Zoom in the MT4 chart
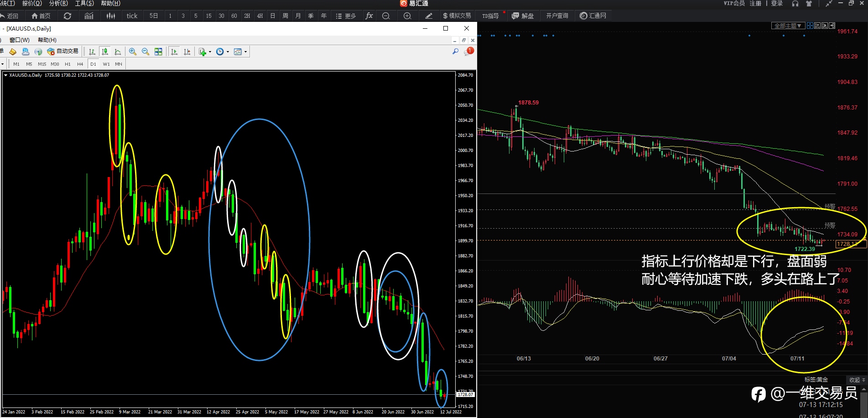Image resolution: width=868 pixels, height=418 pixels. (x=133, y=52)
